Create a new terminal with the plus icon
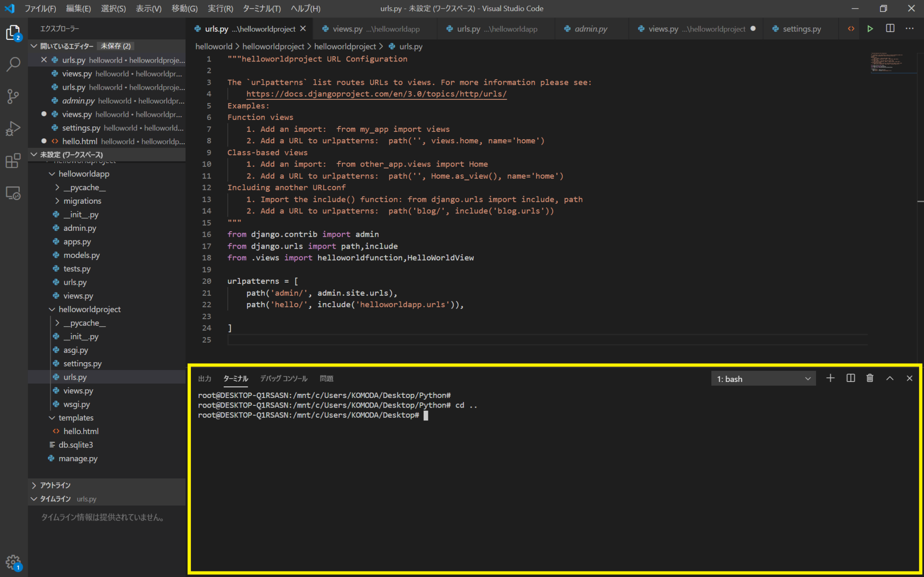The height and width of the screenshot is (577, 924). coord(830,378)
